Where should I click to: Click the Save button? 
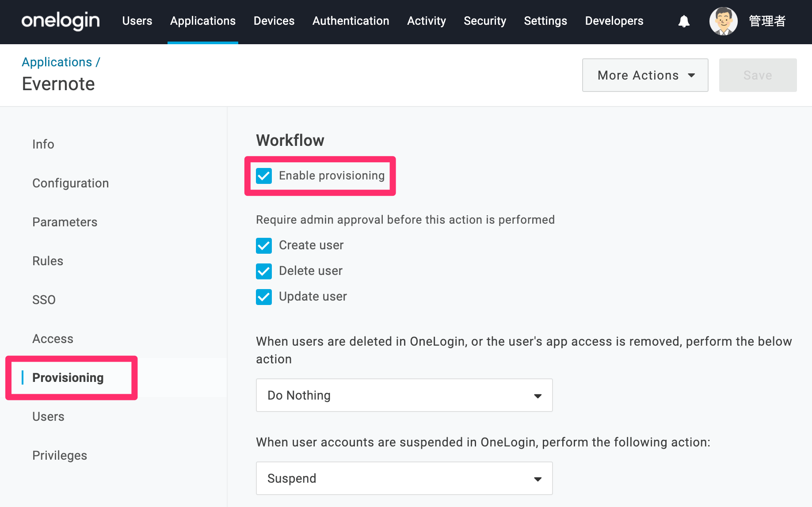tap(758, 75)
